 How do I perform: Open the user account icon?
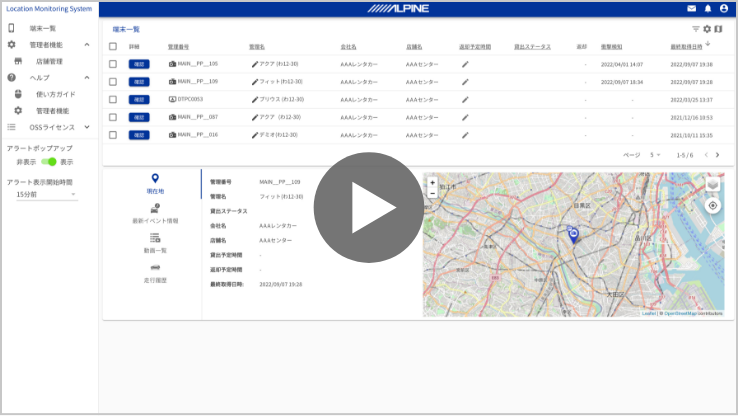pyautogui.click(x=724, y=8)
